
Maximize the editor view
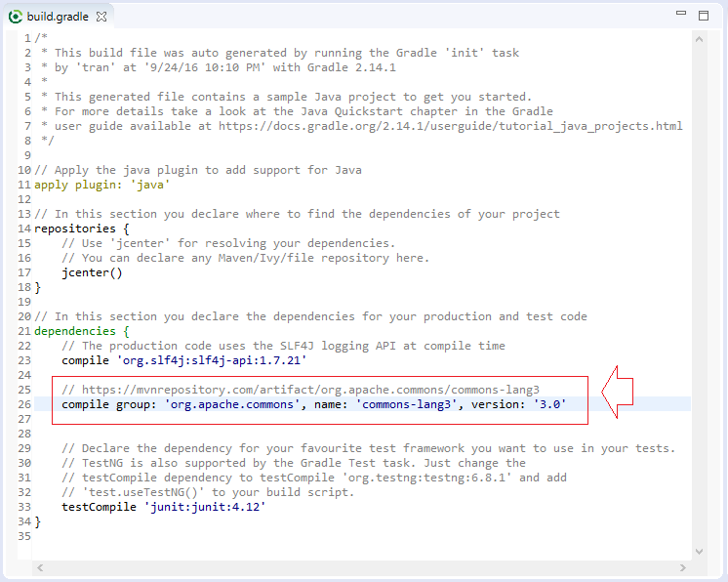pyautogui.click(x=704, y=16)
